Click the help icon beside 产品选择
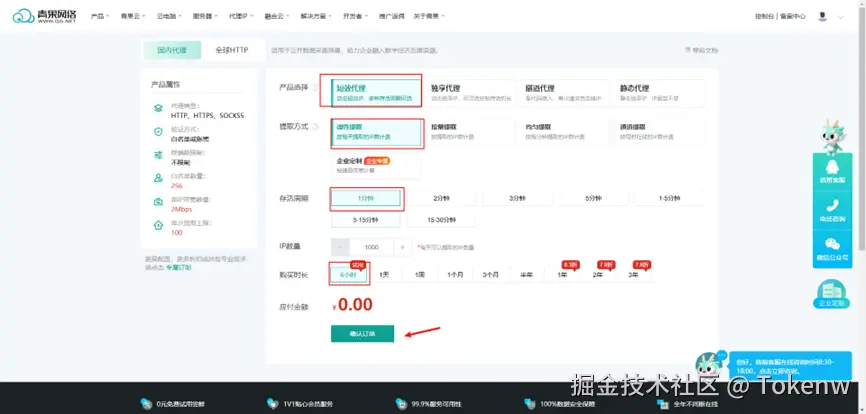The width and height of the screenshot is (866, 414). pyautogui.click(x=315, y=88)
